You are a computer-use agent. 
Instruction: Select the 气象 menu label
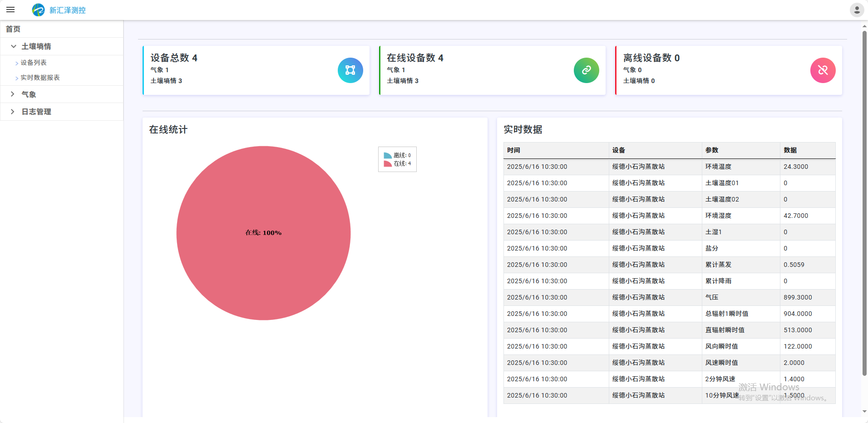(29, 94)
